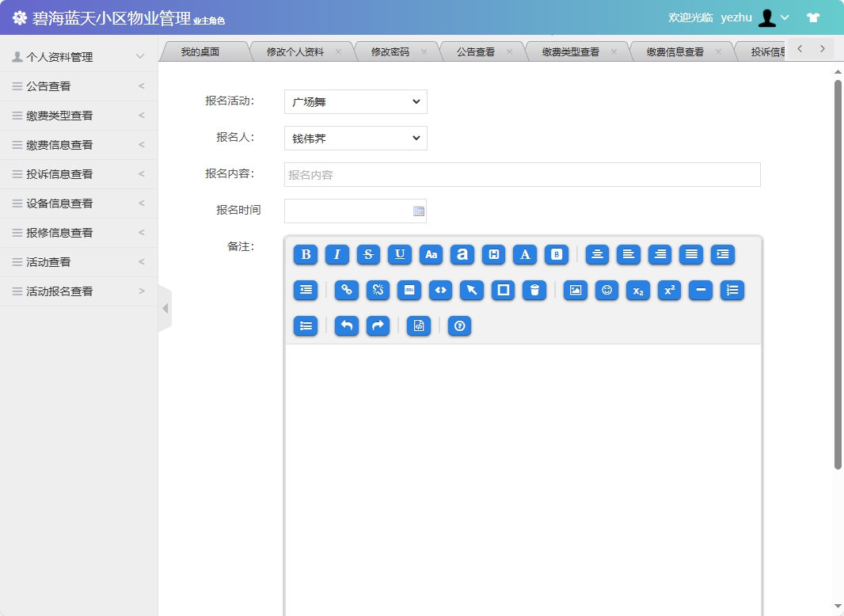The height and width of the screenshot is (616, 844).
Task: Insert a horizontal rule in the editor
Action: point(700,291)
